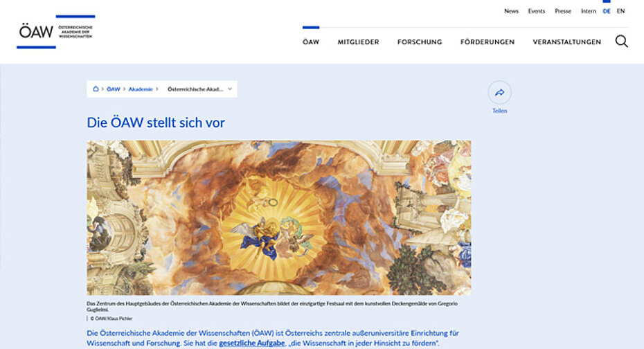Open the Mitglieder menu item
The image size is (644, 349).
coord(358,42)
